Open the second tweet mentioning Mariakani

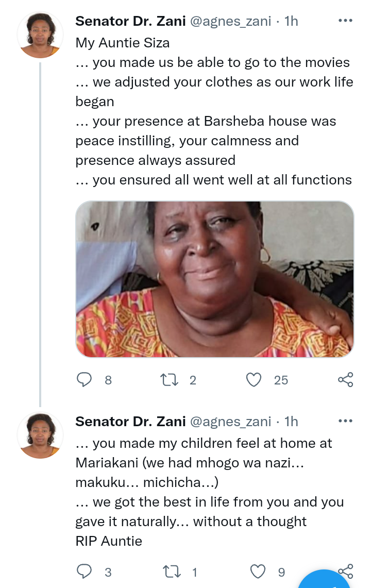coord(210,492)
